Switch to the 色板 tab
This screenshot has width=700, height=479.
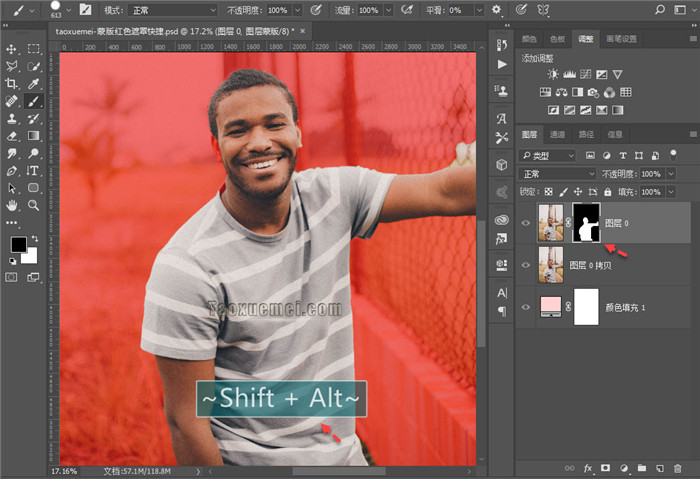coord(558,39)
